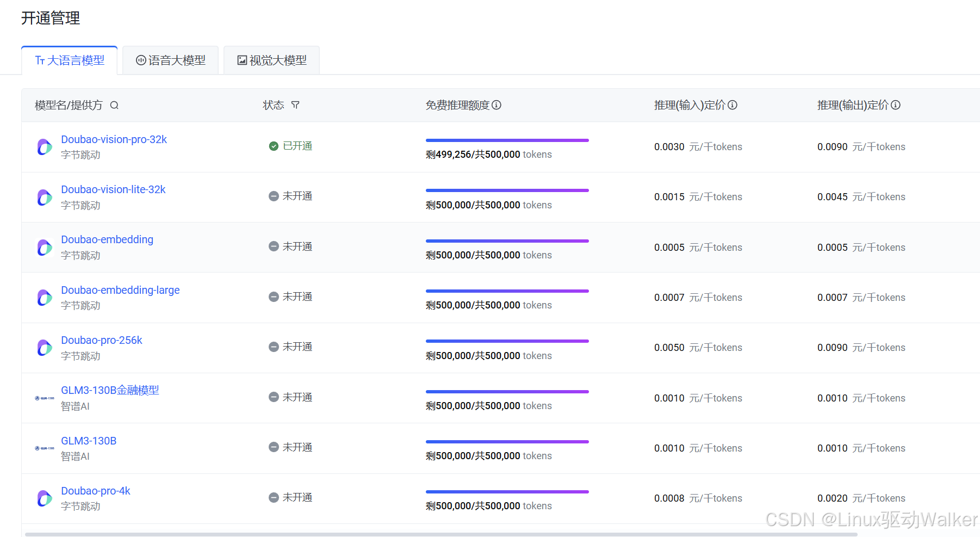Open the GLM3-130B model link
The width and height of the screenshot is (980, 537).
pyautogui.click(x=89, y=441)
